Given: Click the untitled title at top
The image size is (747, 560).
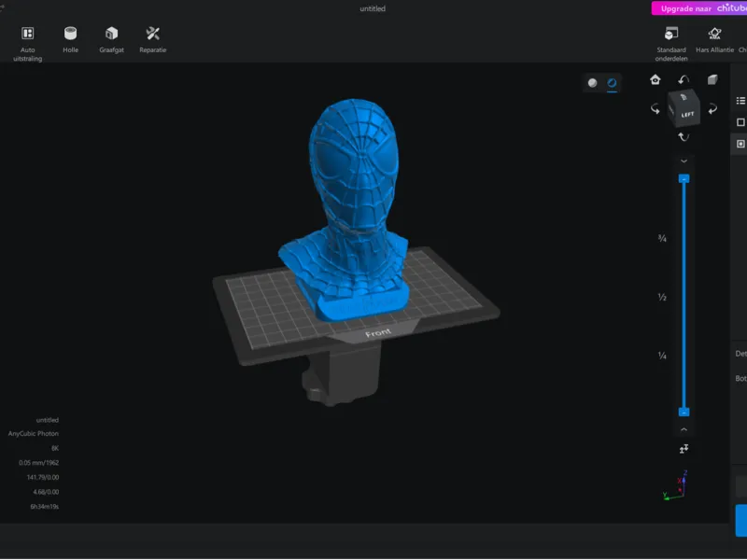Looking at the screenshot, I should click(373, 8).
